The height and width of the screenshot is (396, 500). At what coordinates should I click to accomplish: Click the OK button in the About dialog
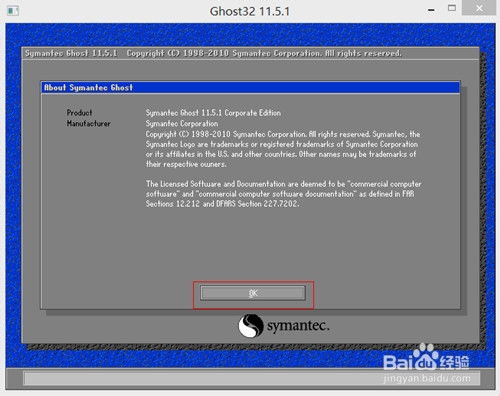pyautogui.click(x=253, y=293)
